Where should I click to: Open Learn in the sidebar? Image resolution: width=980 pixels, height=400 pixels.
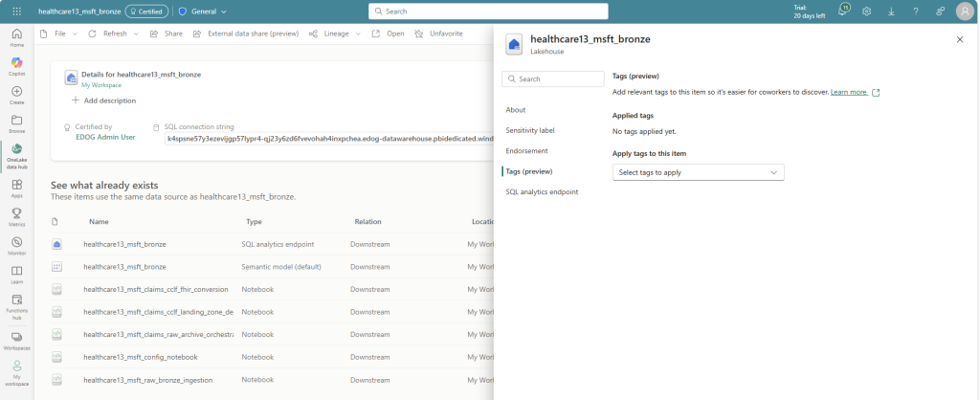[17, 275]
